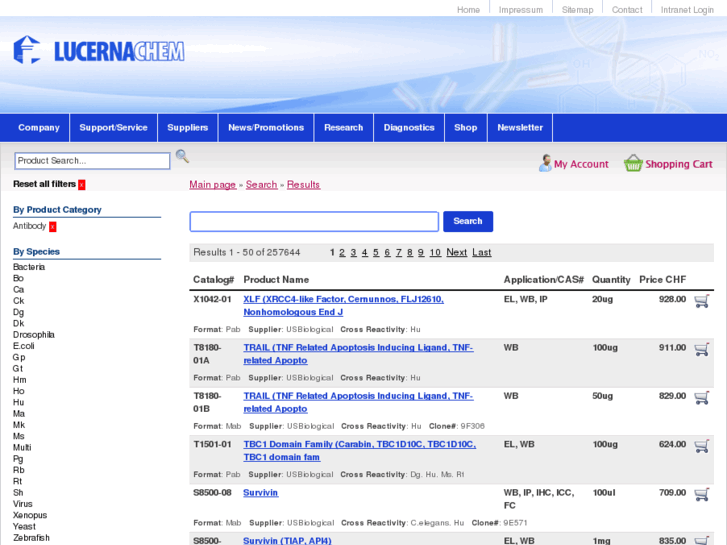The width and height of the screenshot is (727, 545).
Task: Open the News/Promotions menu
Action: click(x=266, y=128)
